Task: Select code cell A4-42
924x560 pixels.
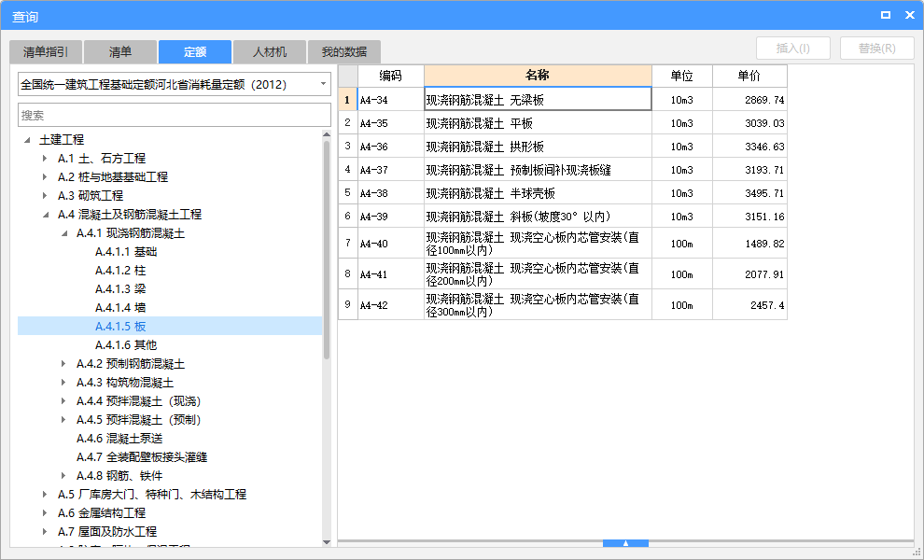Action: [391, 305]
